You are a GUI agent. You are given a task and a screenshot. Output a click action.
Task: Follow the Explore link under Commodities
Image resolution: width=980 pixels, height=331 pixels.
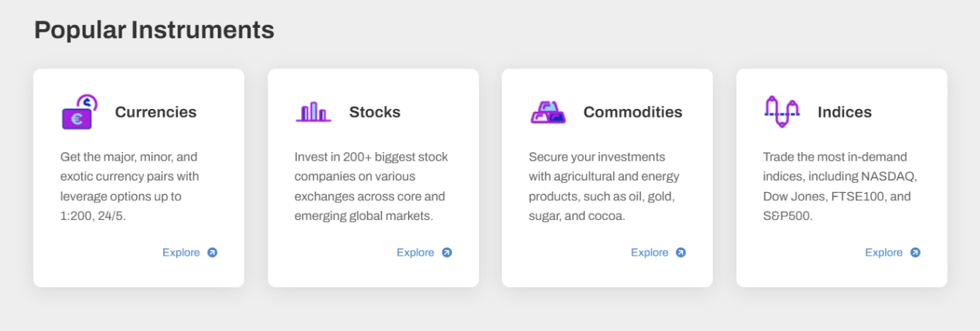649,253
